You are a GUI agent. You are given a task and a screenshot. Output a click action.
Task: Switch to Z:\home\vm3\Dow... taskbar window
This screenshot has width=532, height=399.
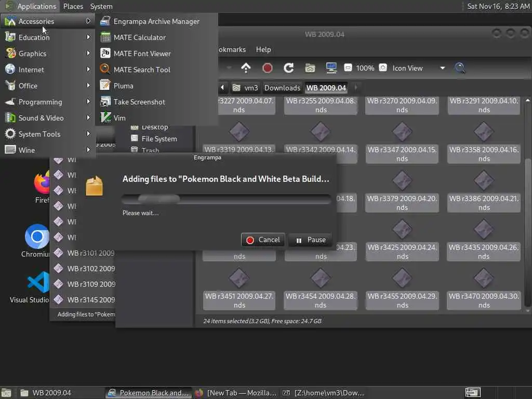click(x=324, y=393)
